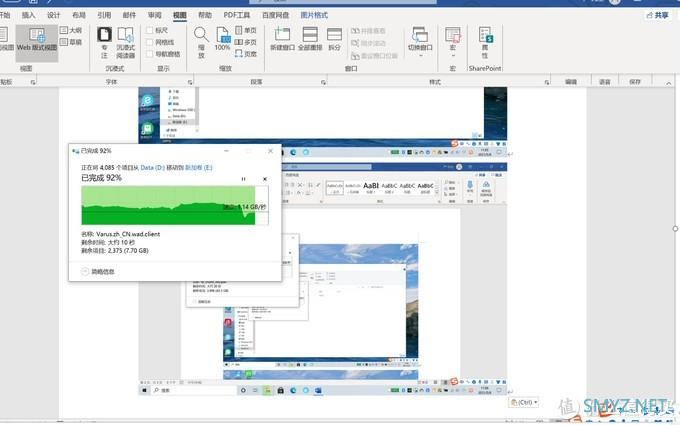Open the 缩放 zoom magnifier dialog
The width and height of the screenshot is (680, 425).
(201, 42)
